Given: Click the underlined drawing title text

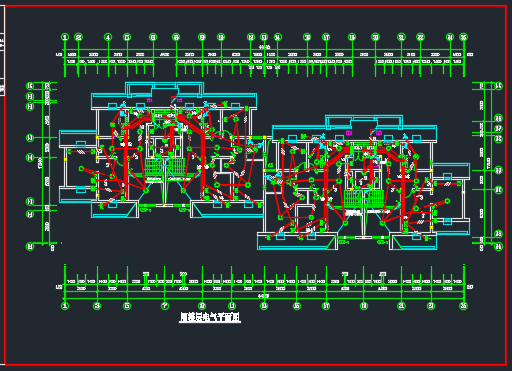Looking at the screenshot, I should (x=210, y=317).
